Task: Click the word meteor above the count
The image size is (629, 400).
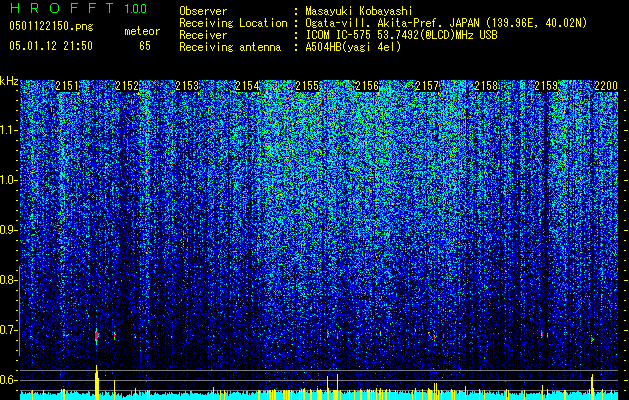Action: tap(142, 31)
